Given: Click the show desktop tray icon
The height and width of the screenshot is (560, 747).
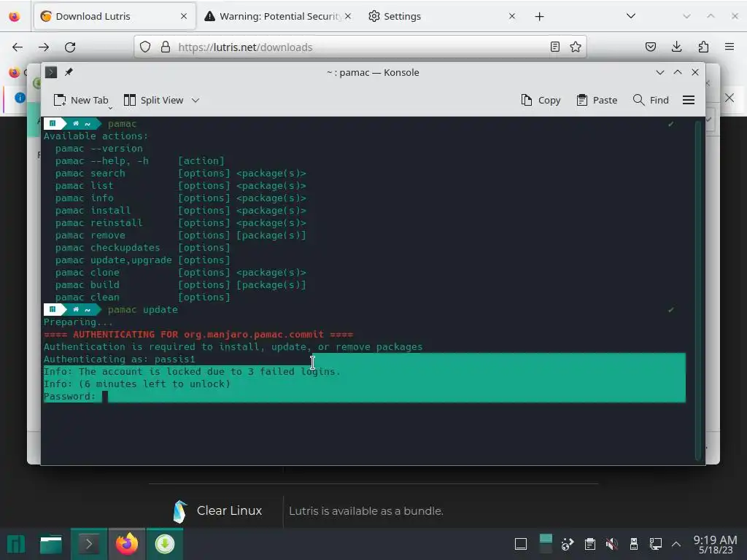Looking at the screenshot, I should click(521, 544).
